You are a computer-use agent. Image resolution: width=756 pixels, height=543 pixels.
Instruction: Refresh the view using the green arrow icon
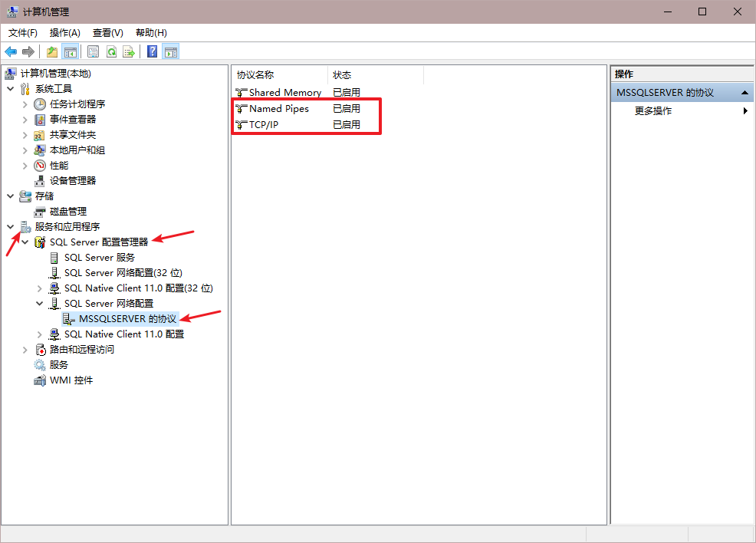click(x=111, y=51)
